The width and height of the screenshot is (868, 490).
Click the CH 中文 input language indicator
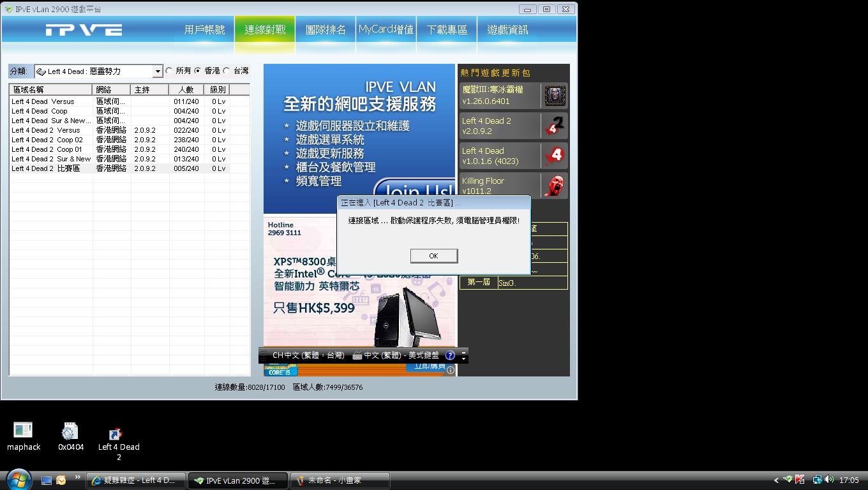(308, 355)
